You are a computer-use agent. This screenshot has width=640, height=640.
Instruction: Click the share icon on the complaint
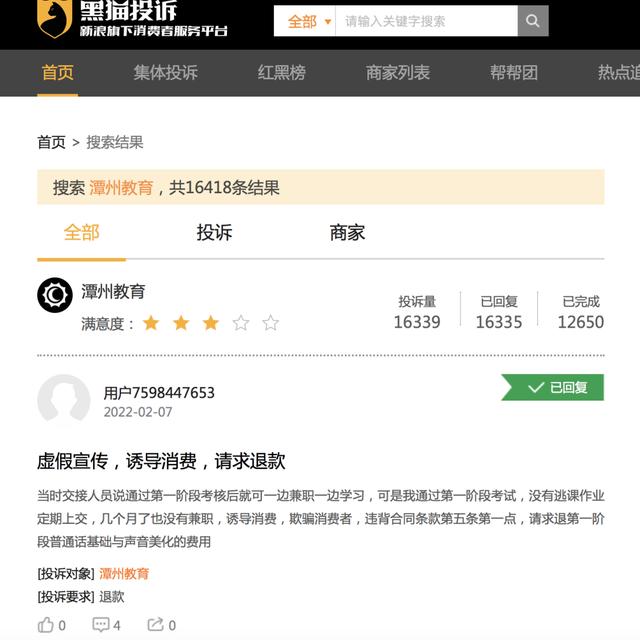[x=156, y=624]
